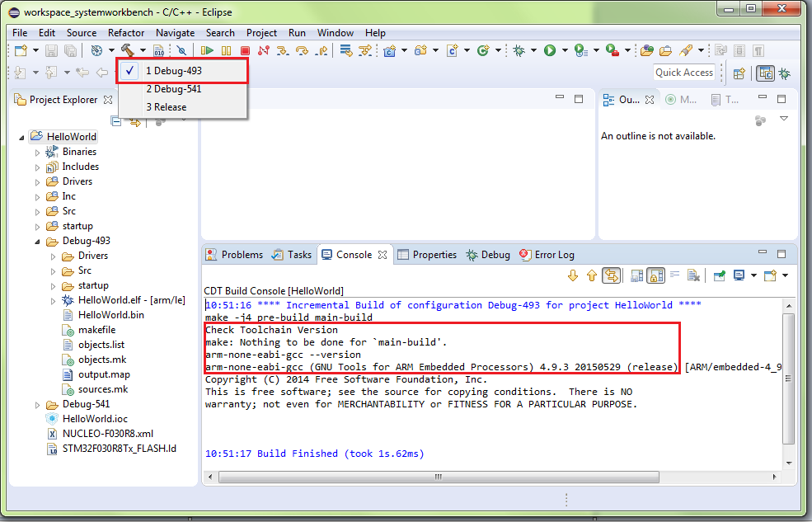Click the green Run button icon
Screen dimensions: 812x522
[550, 50]
